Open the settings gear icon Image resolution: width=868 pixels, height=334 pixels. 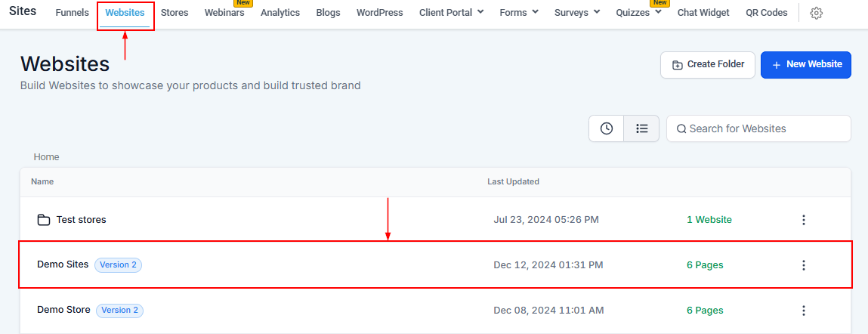[x=816, y=13]
